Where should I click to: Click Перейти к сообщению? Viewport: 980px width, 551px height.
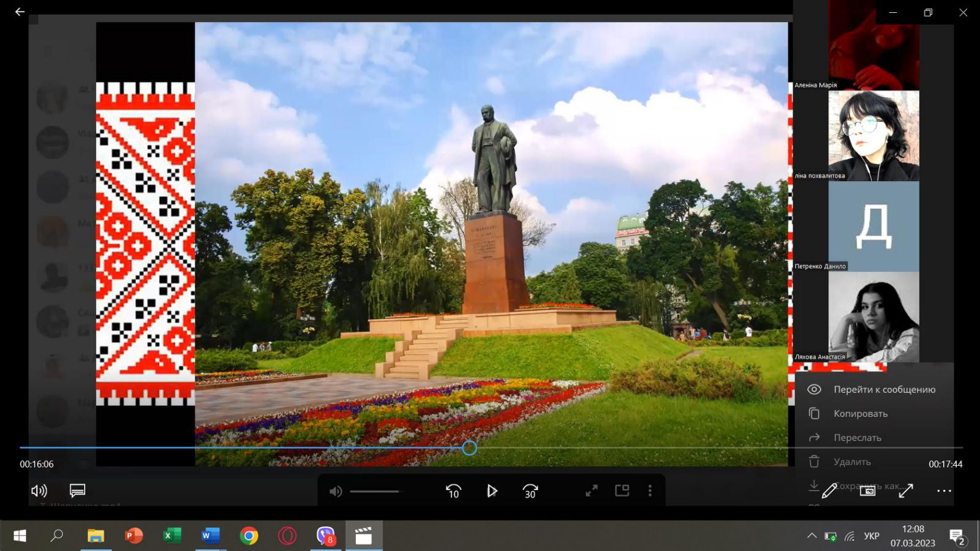[x=884, y=389]
